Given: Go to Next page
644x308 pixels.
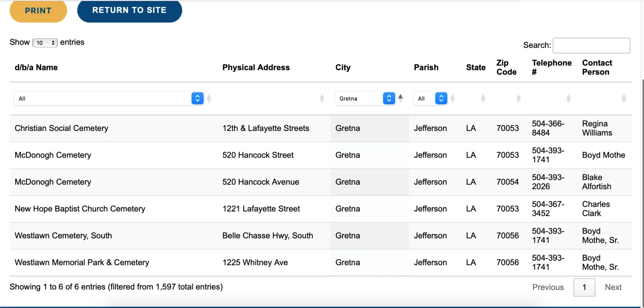Looking at the screenshot, I should [613, 287].
